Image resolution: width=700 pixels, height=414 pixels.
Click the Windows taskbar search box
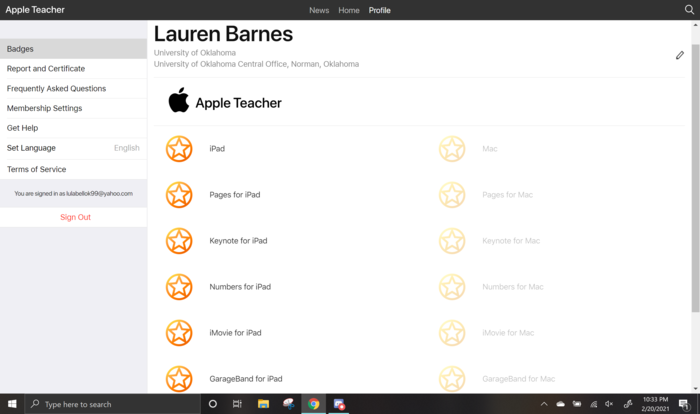pos(110,404)
